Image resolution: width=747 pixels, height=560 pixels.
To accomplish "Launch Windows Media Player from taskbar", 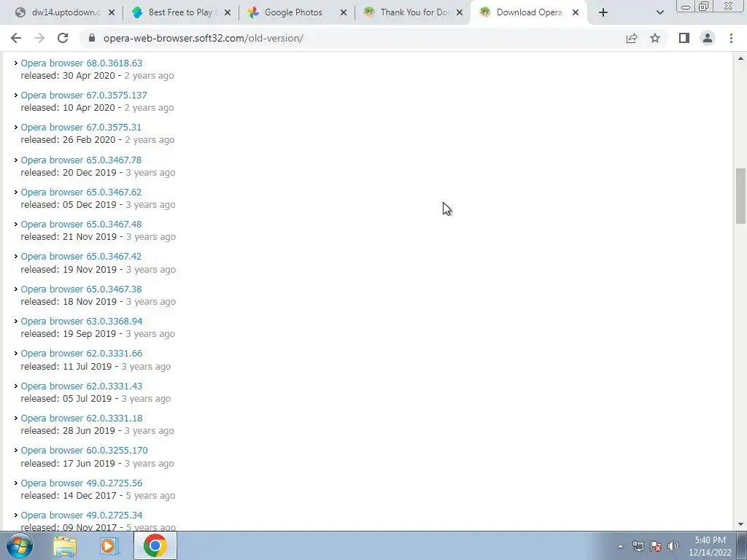I will point(109,545).
